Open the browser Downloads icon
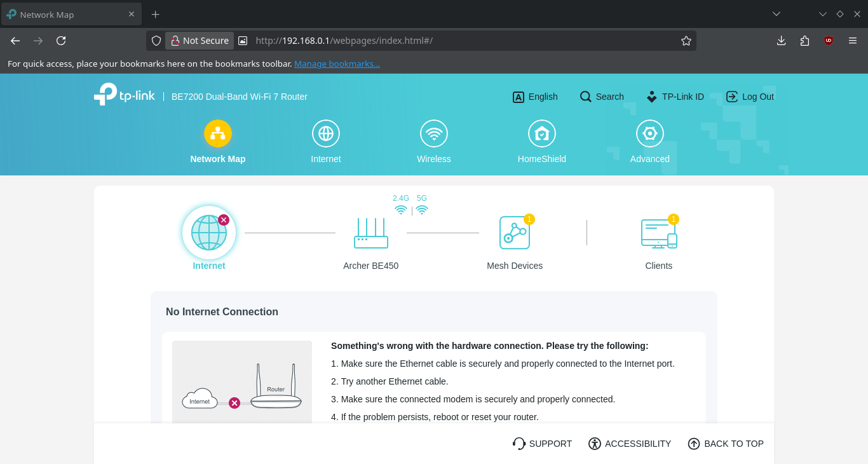868x464 pixels. click(x=782, y=41)
